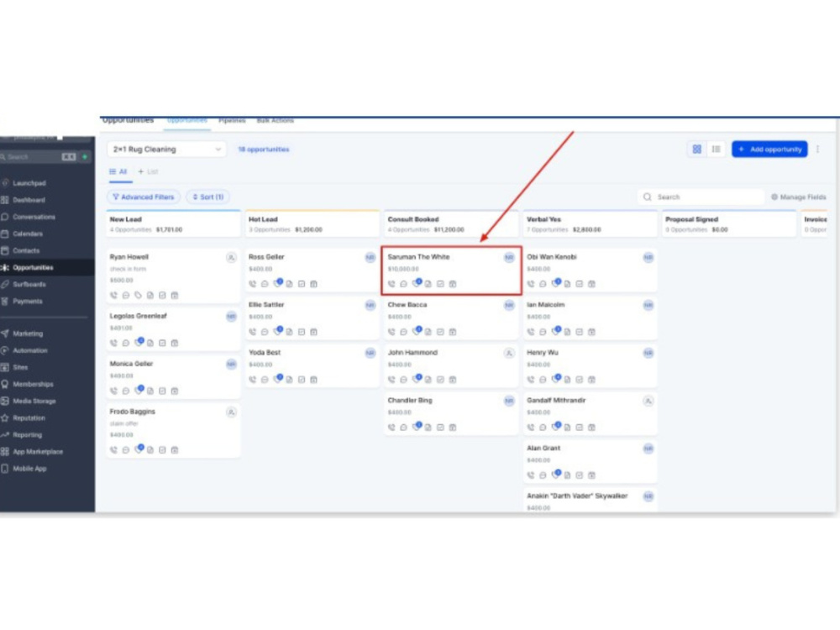840x630 pixels.
Task: Click the phone icon on Legolas Greenleaf card
Action: click(113, 343)
